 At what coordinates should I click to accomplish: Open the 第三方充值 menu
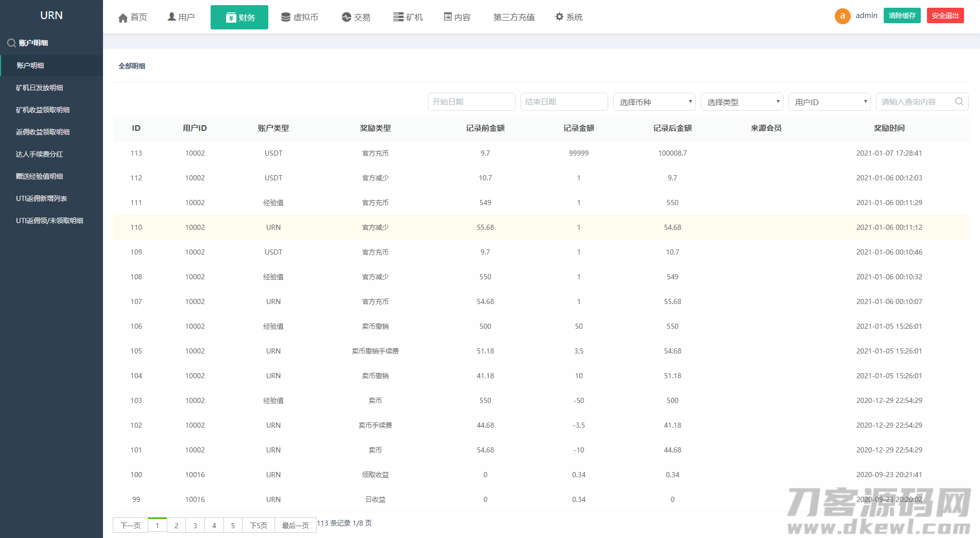(513, 18)
